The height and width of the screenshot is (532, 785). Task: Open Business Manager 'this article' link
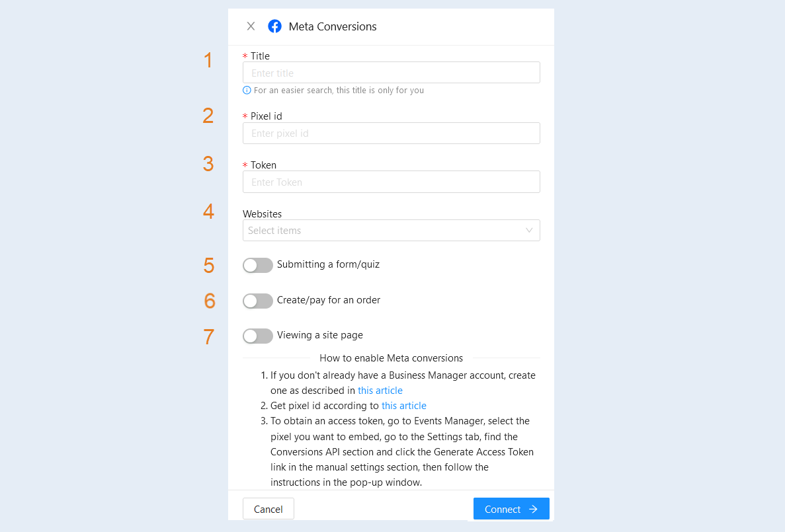[380, 391]
